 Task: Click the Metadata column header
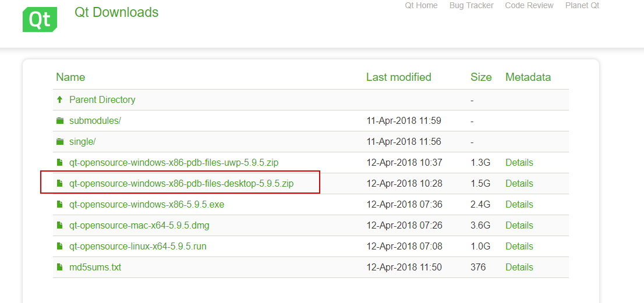coord(528,77)
